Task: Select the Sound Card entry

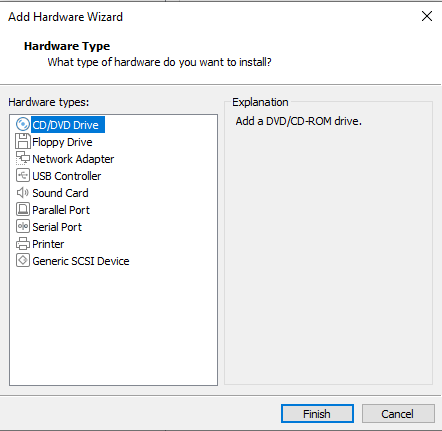Action: (60, 193)
